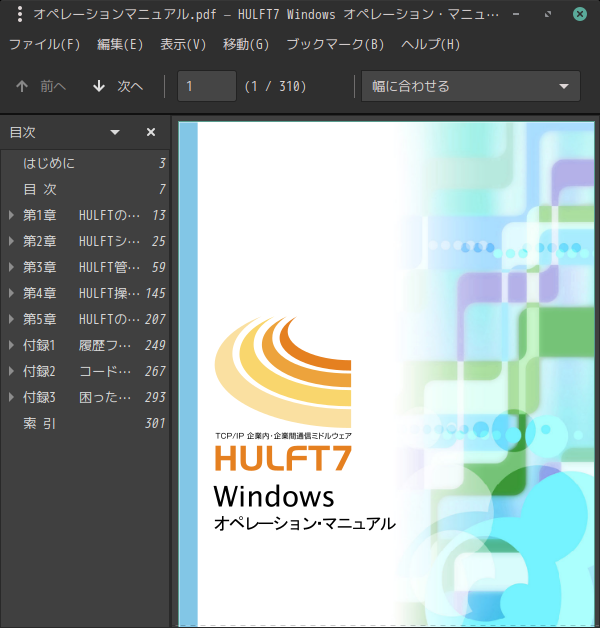Expand 付録1 in the contents tree

coord(12,345)
